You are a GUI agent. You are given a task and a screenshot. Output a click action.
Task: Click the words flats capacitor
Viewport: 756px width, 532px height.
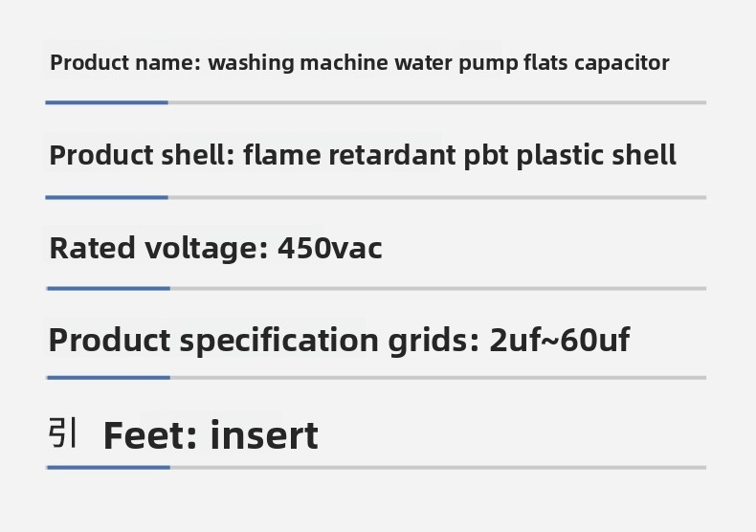coord(597,63)
